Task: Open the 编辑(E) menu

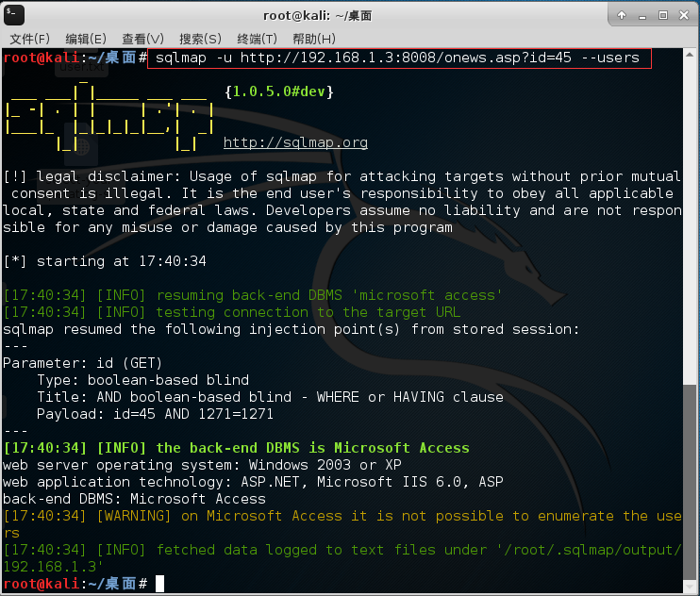Action: [x=86, y=39]
